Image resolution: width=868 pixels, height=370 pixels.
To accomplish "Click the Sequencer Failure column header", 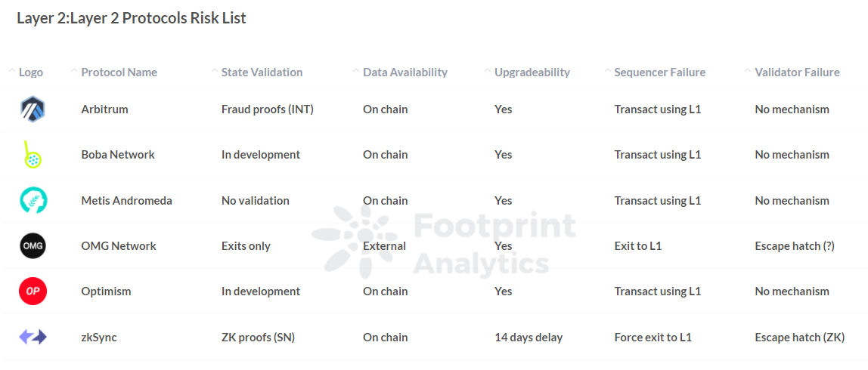I will [x=660, y=72].
